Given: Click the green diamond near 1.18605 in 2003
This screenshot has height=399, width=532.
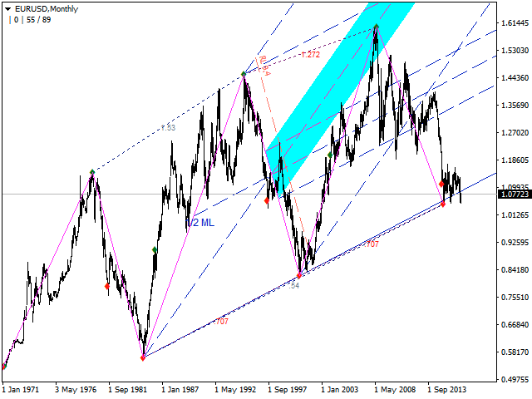Looking at the screenshot, I should tap(330, 155).
